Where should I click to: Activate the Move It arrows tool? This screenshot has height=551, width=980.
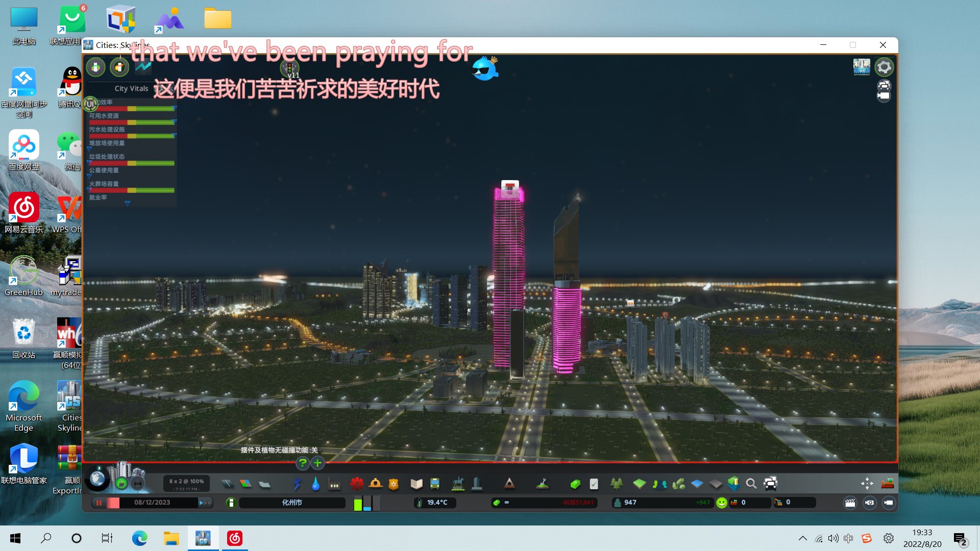tap(867, 484)
